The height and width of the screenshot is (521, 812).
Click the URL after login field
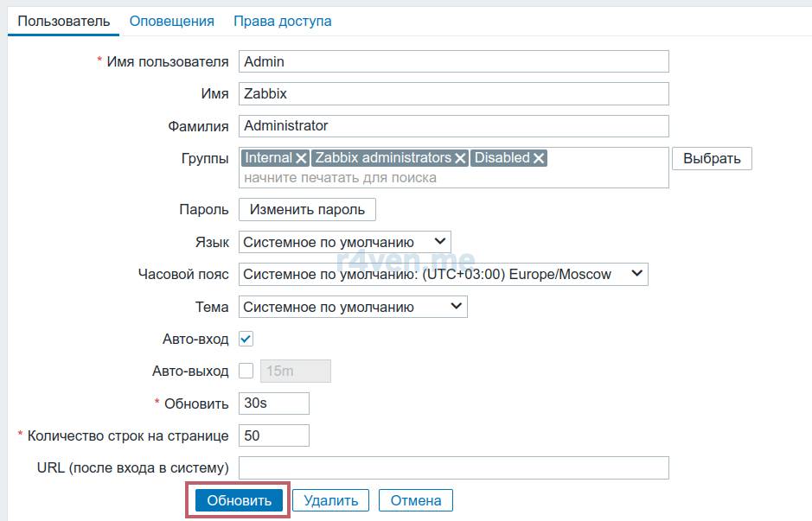click(x=453, y=467)
